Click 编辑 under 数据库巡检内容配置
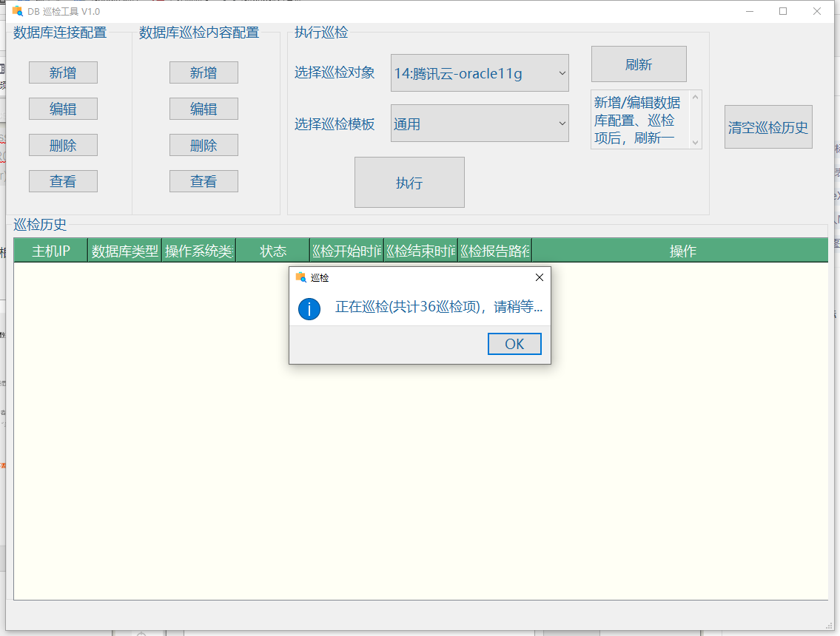 [204, 109]
